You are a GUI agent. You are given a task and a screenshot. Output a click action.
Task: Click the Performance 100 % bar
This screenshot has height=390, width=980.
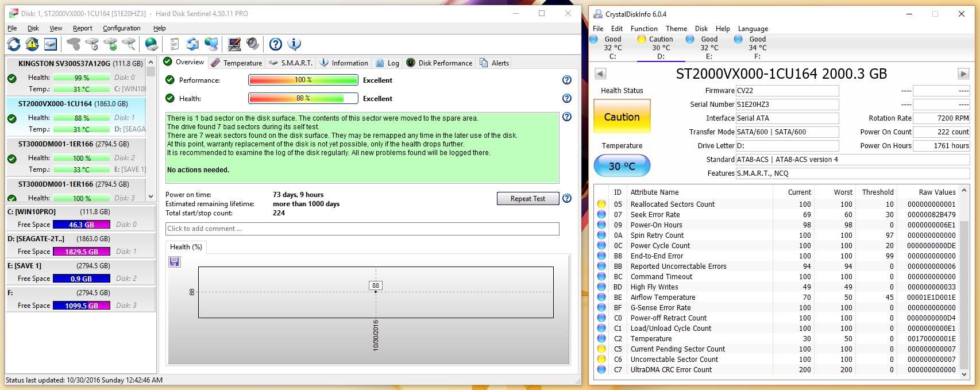click(303, 80)
